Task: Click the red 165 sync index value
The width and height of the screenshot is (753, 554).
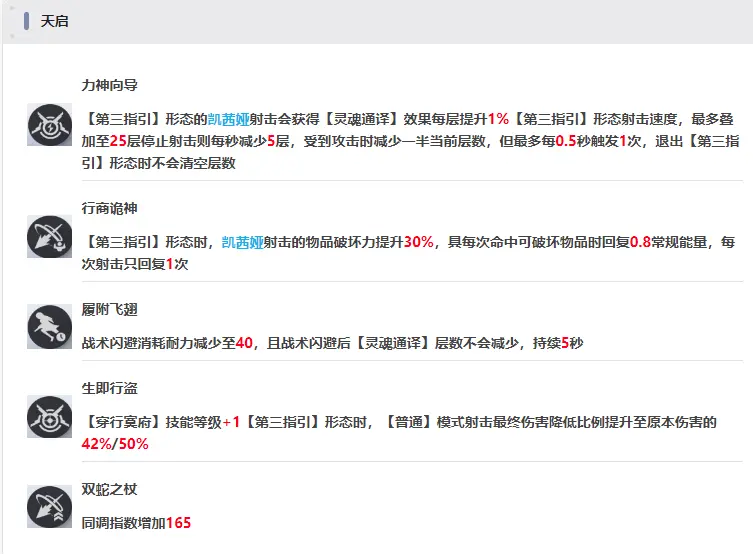Action: 178,523
